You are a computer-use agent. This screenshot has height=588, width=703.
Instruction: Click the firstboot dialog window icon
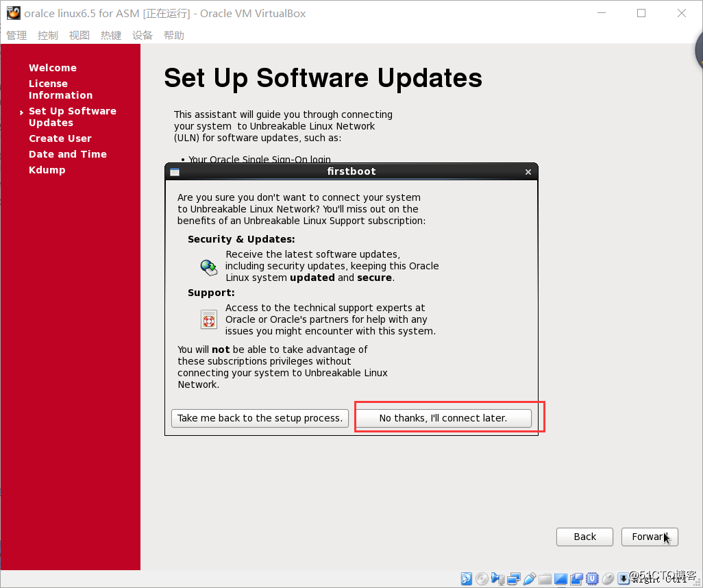[x=175, y=172]
